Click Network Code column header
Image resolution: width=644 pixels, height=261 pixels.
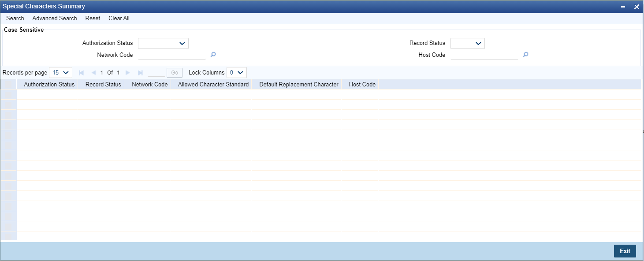(150, 84)
